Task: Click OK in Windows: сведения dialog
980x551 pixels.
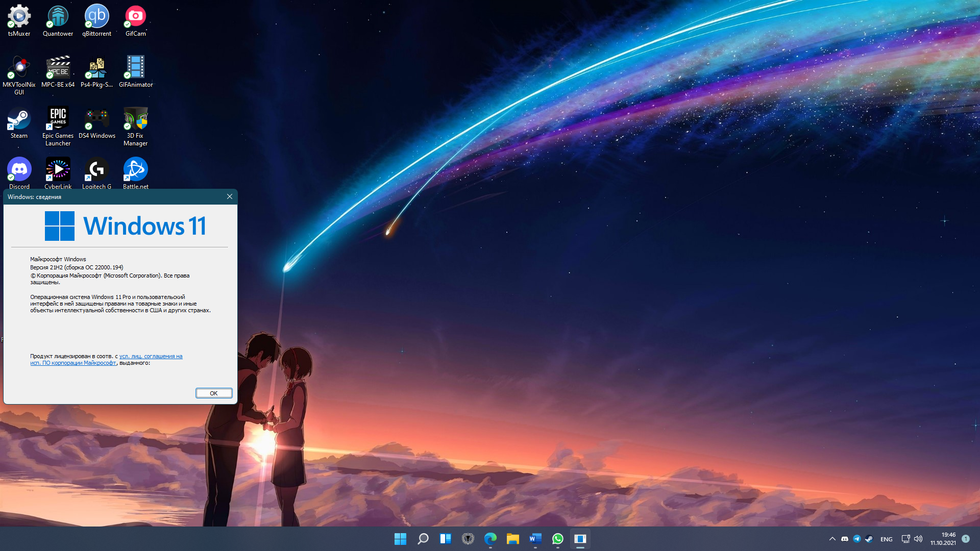Action: (214, 393)
